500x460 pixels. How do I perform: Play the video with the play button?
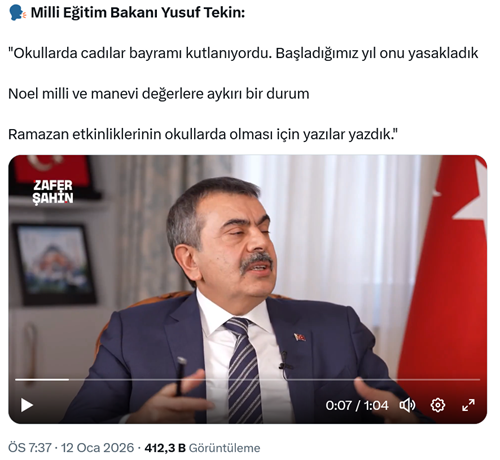point(27,405)
